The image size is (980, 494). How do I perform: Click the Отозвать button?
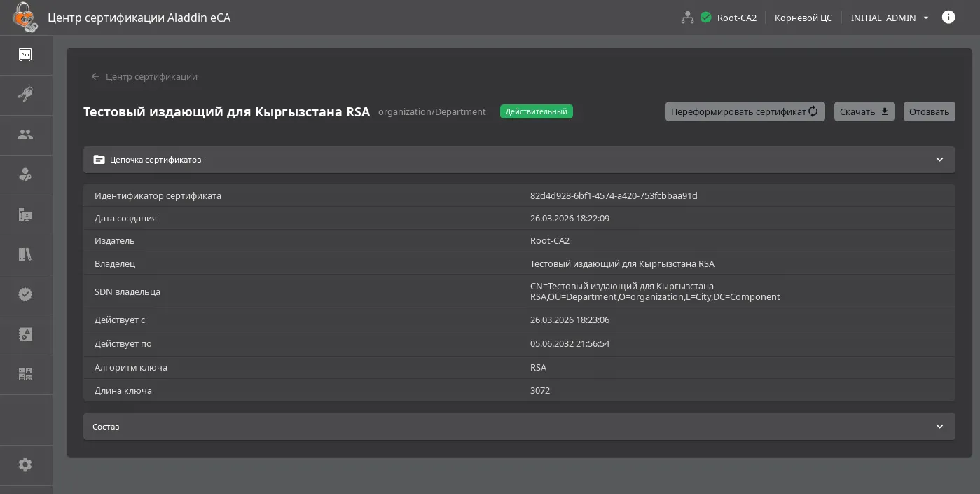[x=930, y=111]
